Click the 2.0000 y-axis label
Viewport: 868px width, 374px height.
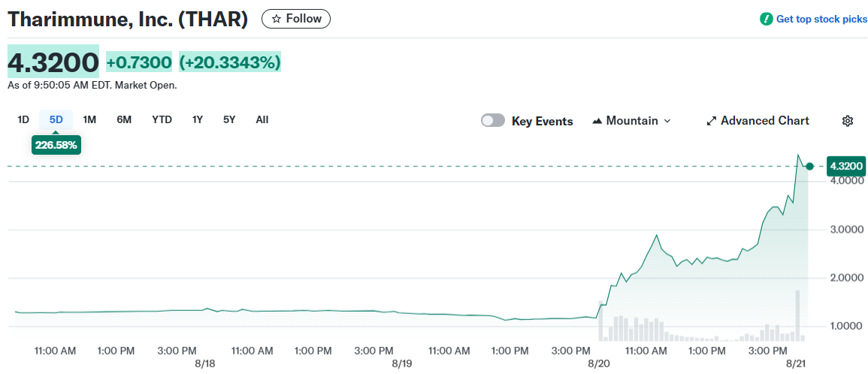pos(847,277)
